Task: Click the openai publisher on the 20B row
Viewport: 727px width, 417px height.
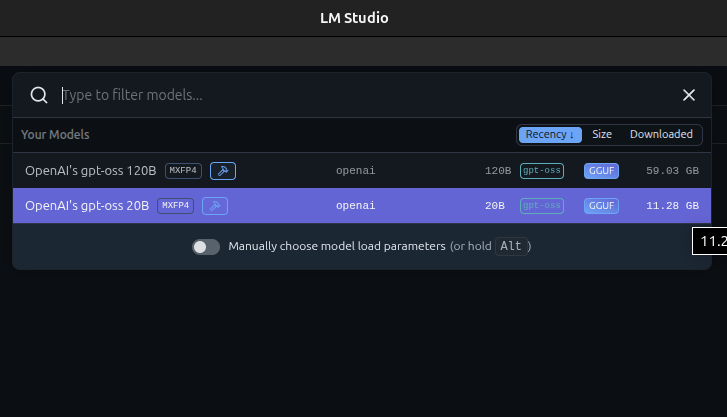Action: (x=355, y=206)
